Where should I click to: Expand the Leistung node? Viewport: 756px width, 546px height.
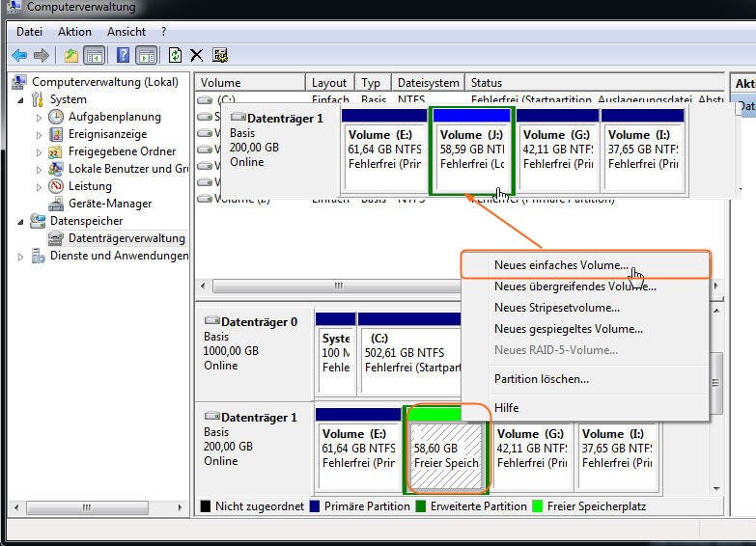(x=39, y=186)
